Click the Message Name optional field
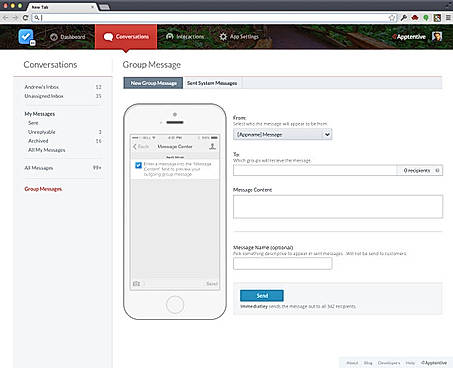Screen dimensions: 453x368 tap(282, 263)
